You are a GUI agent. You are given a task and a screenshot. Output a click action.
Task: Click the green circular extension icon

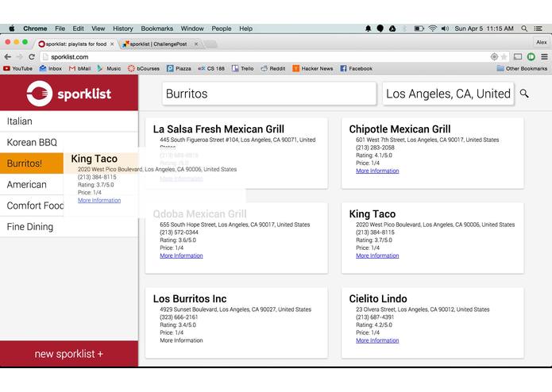(x=531, y=56)
